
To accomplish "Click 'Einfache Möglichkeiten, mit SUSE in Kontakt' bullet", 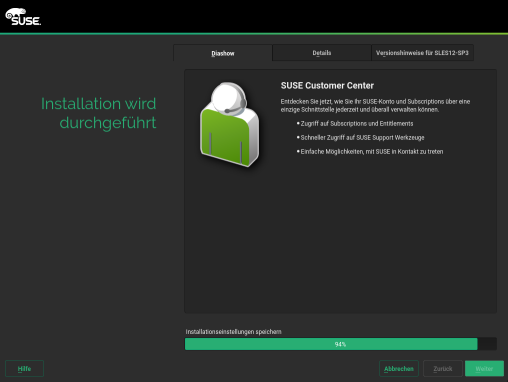I will [370, 152].
